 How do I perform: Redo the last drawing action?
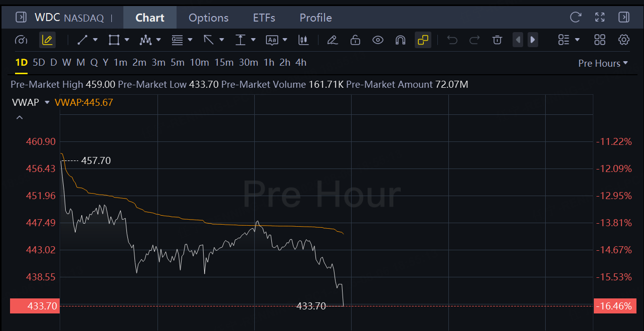pyautogui.click(x=474, y=40)
